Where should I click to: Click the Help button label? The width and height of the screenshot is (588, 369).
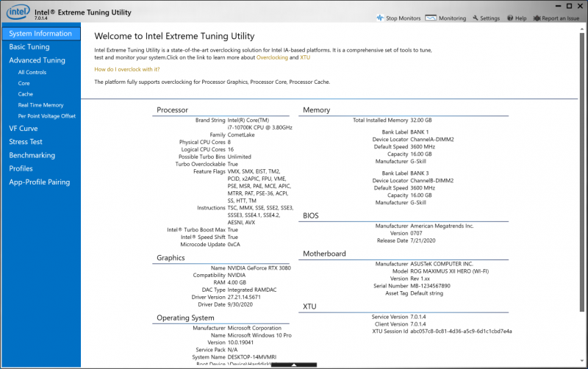(520, 18)
